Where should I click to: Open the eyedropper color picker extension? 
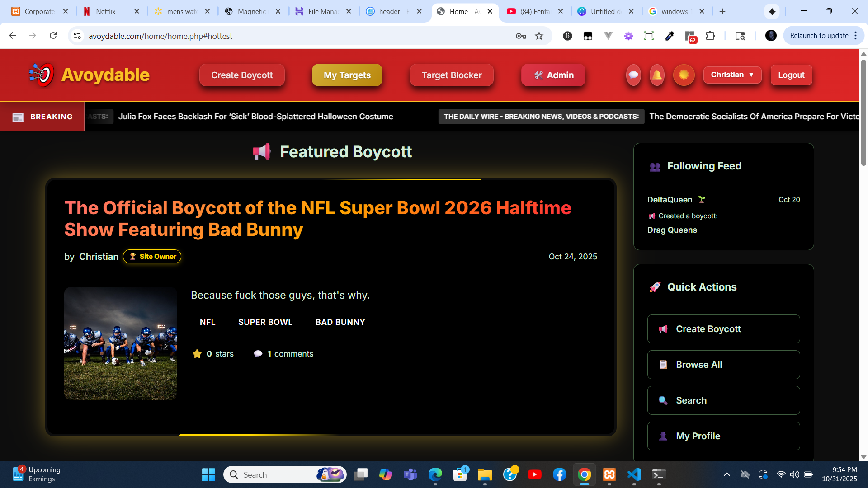[x=670, y=36]
